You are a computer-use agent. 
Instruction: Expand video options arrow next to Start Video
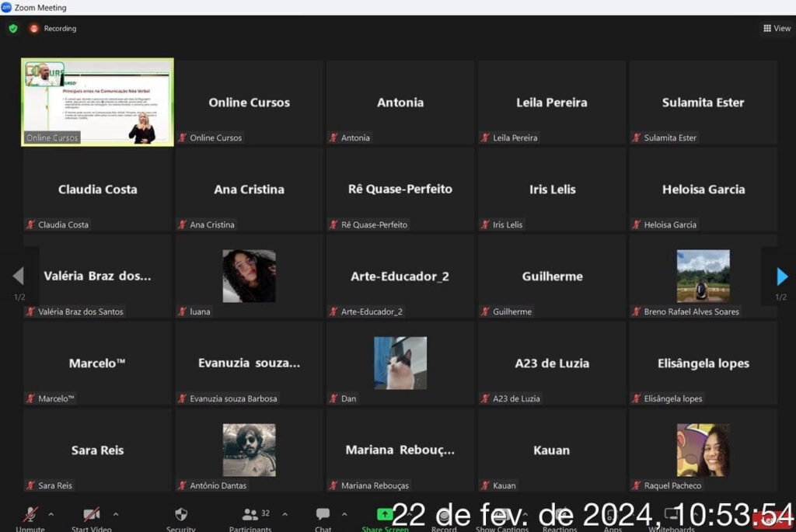[116, 514]
